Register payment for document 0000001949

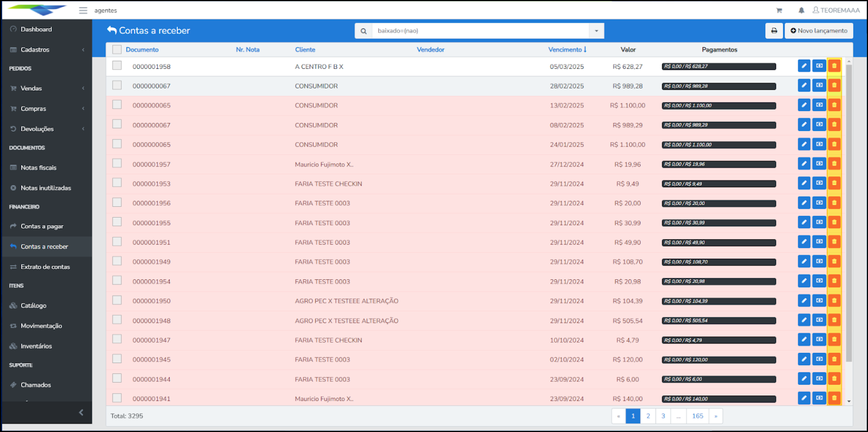819,261
